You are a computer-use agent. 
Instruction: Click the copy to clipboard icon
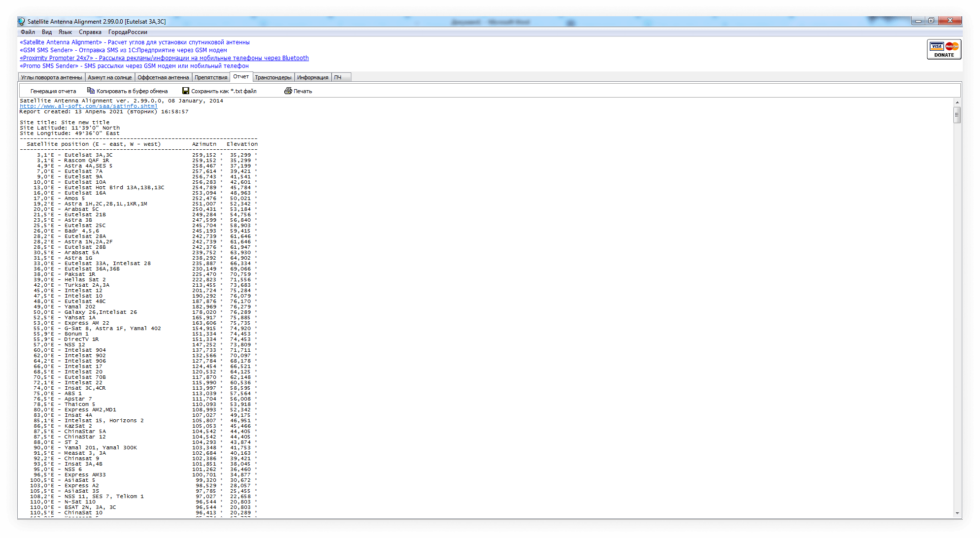pos(91,91)
